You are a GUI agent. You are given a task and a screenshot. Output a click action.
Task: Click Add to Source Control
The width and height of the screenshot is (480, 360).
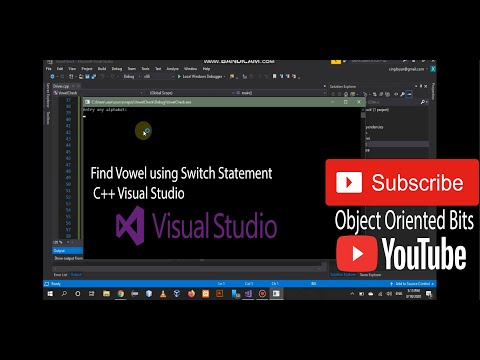(412, 284)
